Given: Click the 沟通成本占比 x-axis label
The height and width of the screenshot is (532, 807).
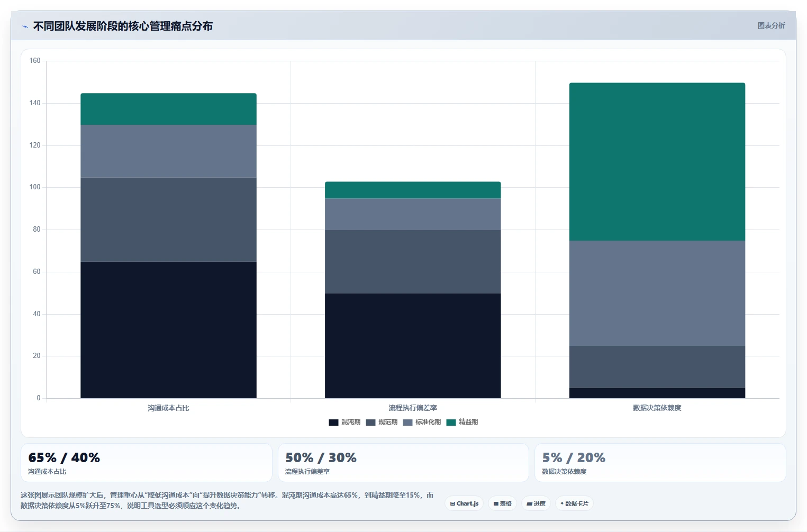Looking at the screenshot, I should pos(168,408).
